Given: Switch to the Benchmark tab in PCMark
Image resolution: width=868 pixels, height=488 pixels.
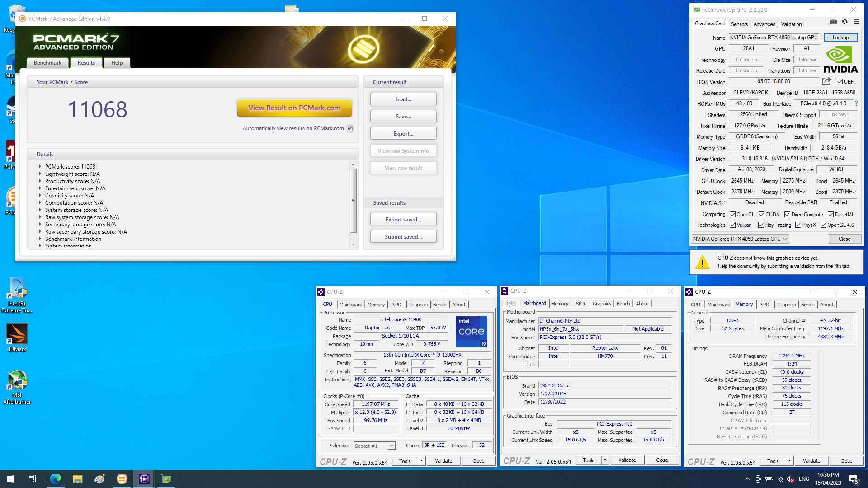Looking at the screenshot, I should pyautogui.click(x=47, y=63).
